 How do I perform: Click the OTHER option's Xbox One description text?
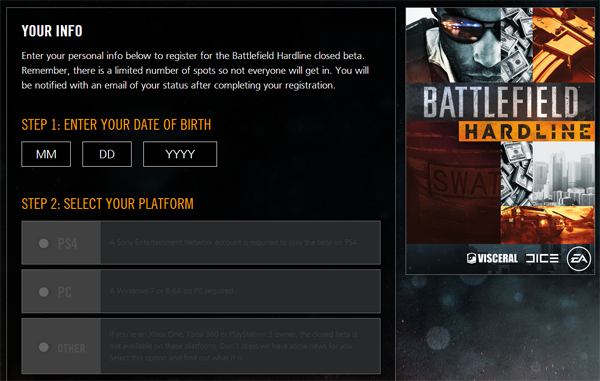click(233, 346)
